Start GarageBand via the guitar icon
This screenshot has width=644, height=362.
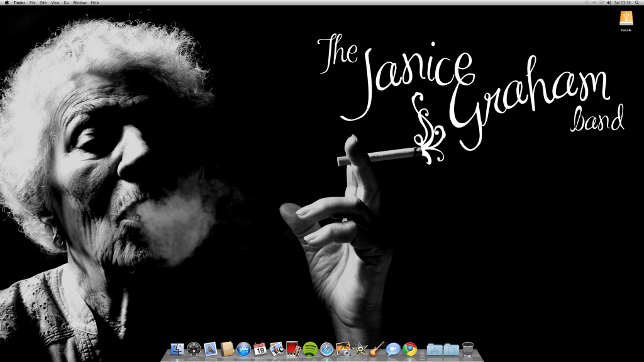(x=375, y=351)
